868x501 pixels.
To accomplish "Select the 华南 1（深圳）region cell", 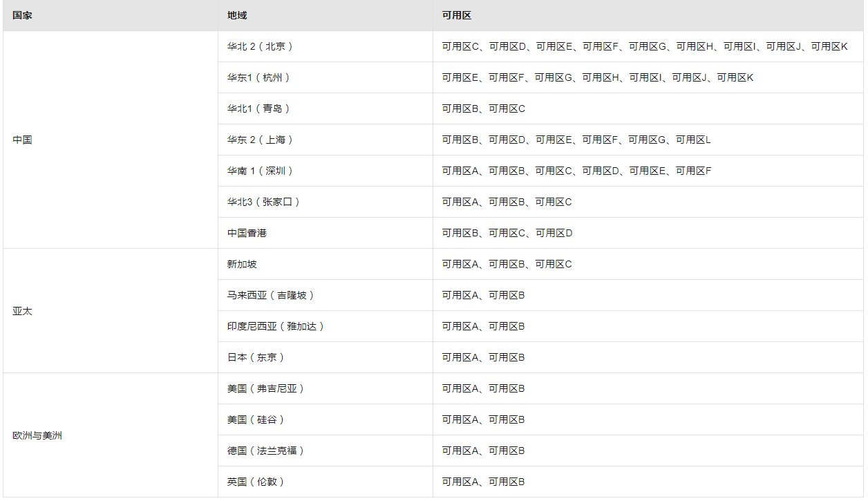I will (x=261, y=171).
